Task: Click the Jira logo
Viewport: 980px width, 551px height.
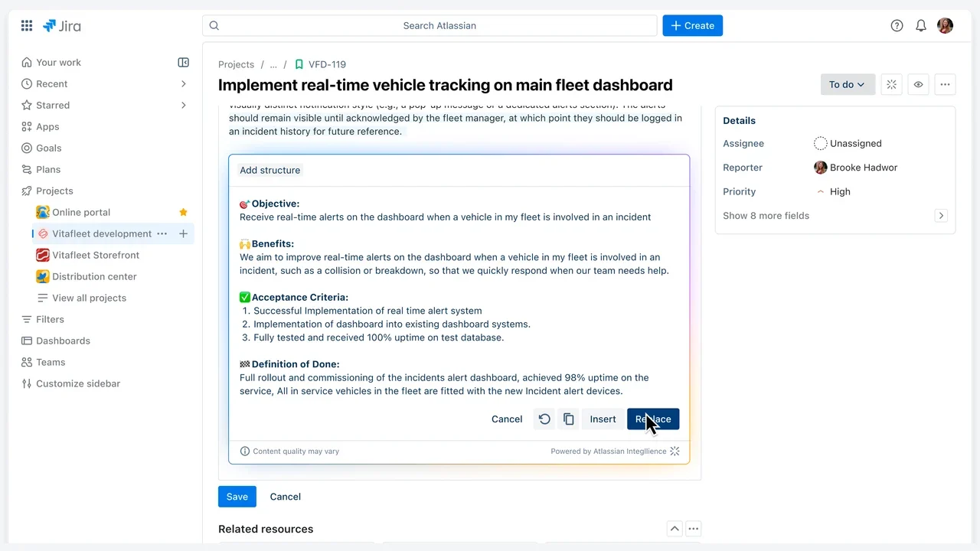Action: (62, 25)
